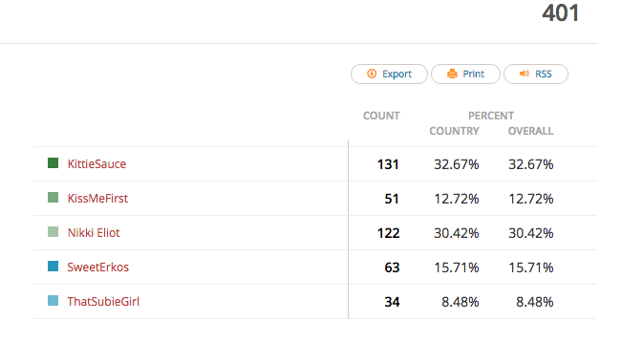643x364 pixels.
Task: Select KittieSauce dark green swatch
Action: (53, 163)
